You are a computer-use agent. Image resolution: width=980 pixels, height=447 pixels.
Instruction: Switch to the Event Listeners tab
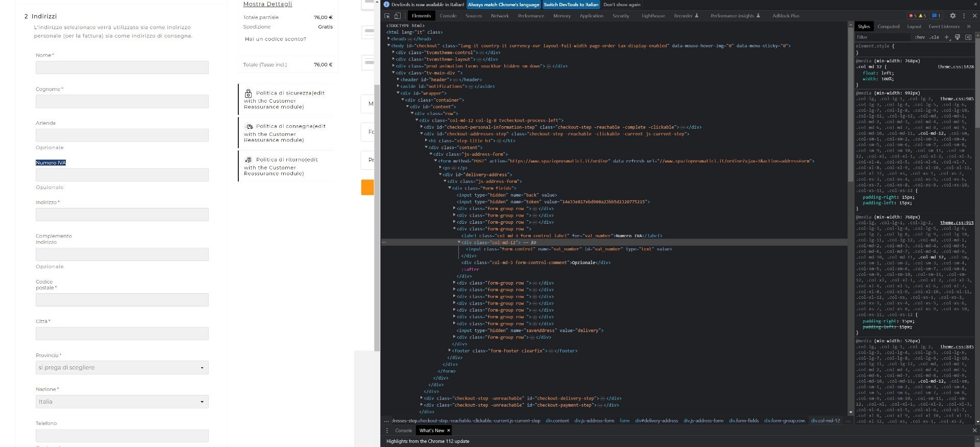pyautogui.click(x=944, y=27)
